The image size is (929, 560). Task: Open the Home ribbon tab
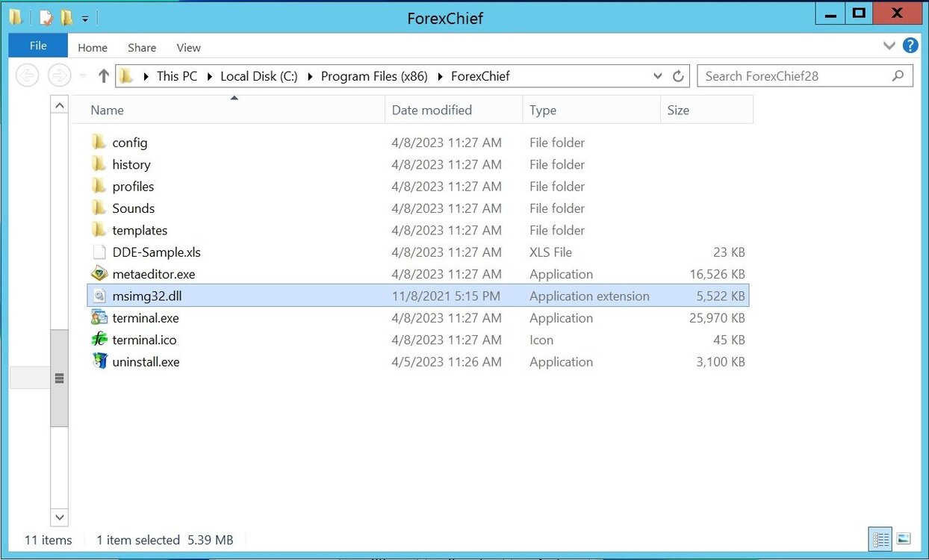[x=93, y=47]
